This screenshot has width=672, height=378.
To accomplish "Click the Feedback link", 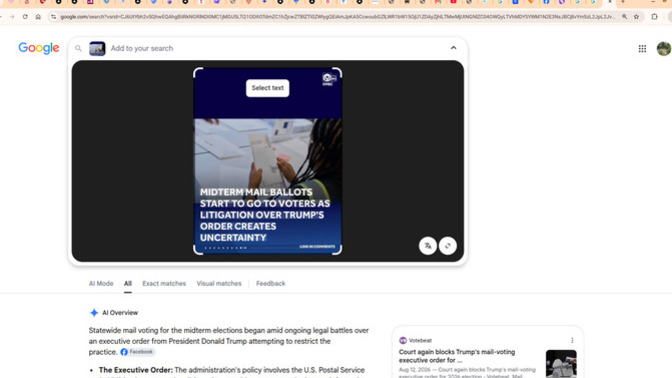I will [x=270, y=283].
